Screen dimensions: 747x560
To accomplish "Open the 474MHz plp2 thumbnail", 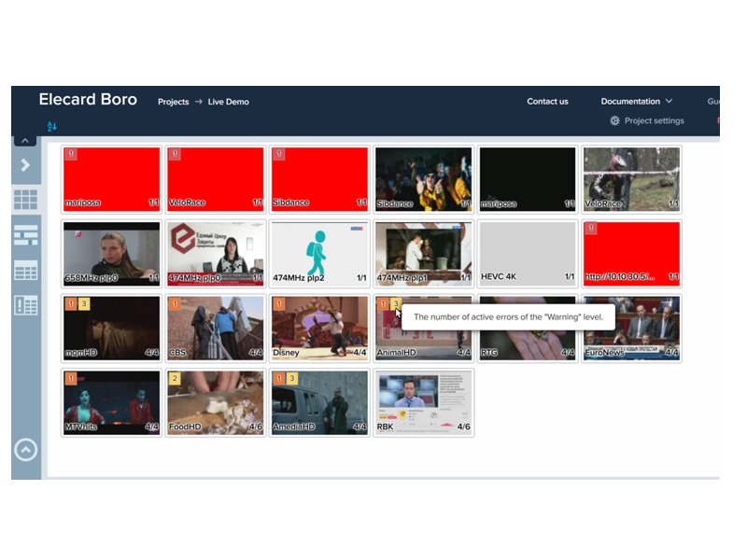I will point(319,254).
